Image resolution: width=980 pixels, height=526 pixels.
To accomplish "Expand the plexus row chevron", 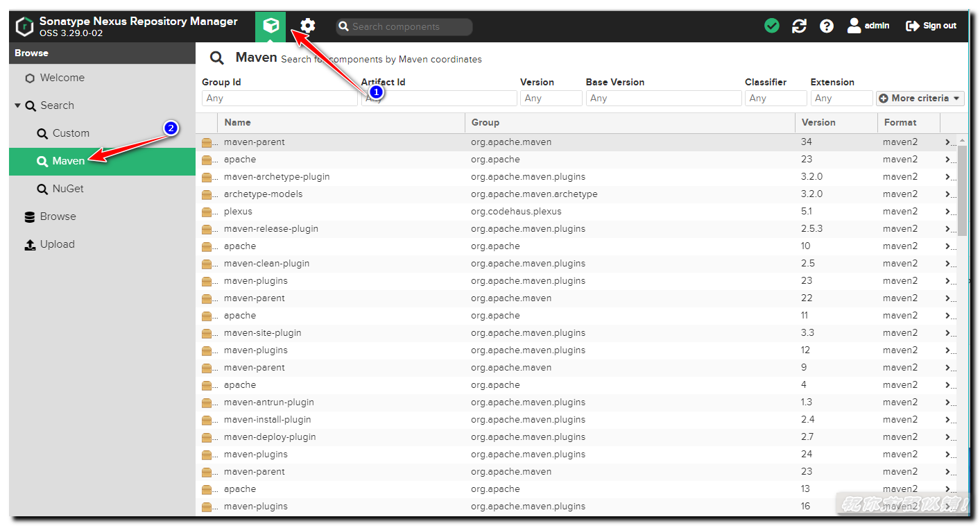I will point(948,212).
